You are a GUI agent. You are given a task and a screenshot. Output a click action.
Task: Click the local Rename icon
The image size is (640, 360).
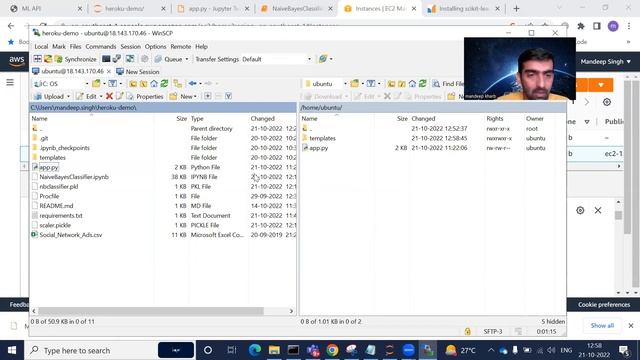(x=120, y=96)
